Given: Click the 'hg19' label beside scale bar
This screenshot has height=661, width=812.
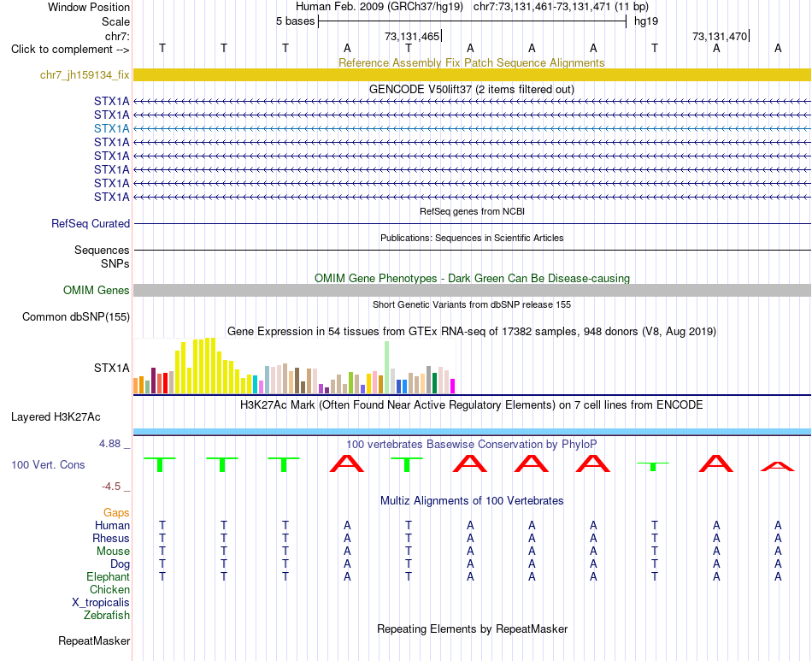Looking at the screenshot, I should click(646, 21).
